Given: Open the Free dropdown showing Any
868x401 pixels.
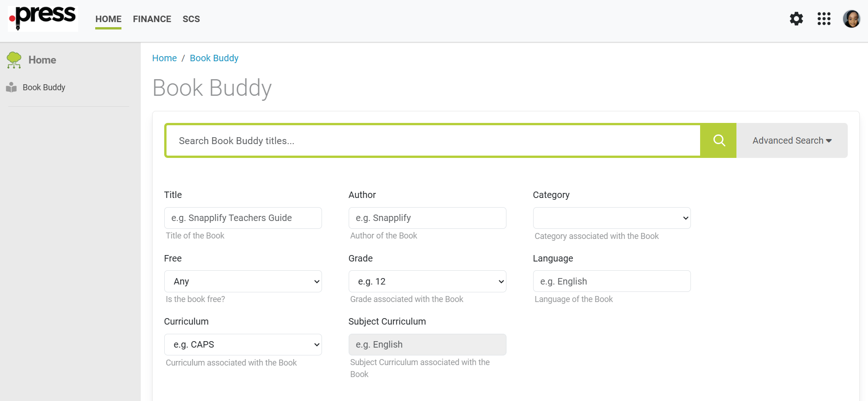Looking at the screenshot, I should 243,281.
